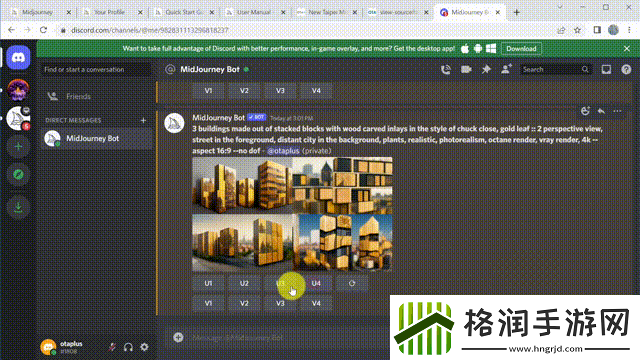Open the Chrome profile avatar
The width and height of the screenshot is (640, 360).
[613, 30]
